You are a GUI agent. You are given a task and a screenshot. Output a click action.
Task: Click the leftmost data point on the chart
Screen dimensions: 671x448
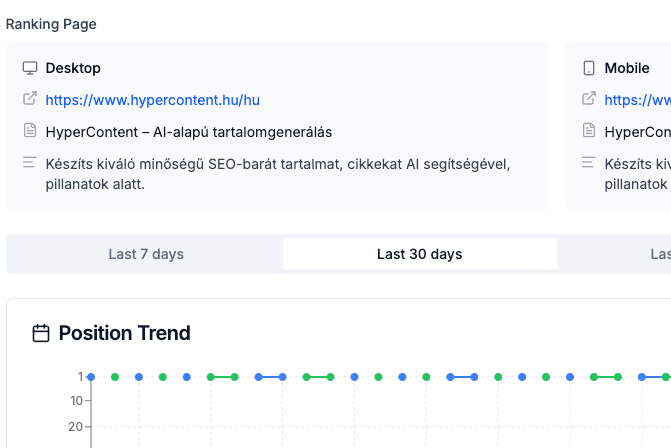tap(91, 377)
